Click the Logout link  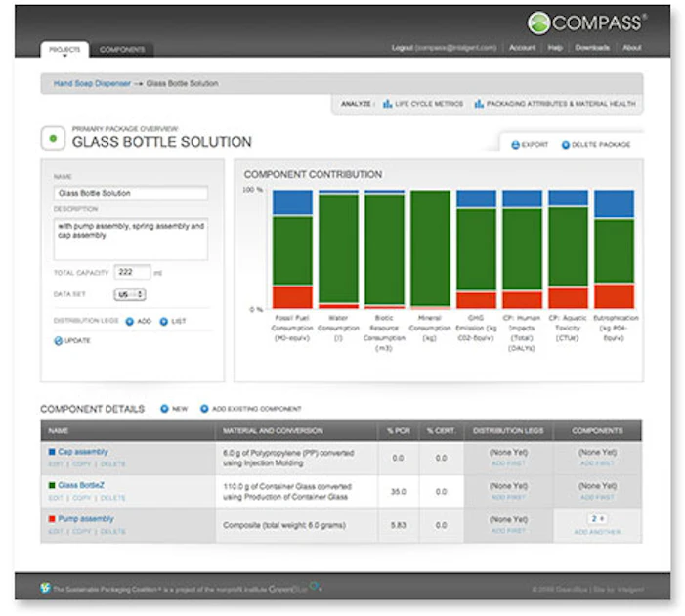pos(402,48)
